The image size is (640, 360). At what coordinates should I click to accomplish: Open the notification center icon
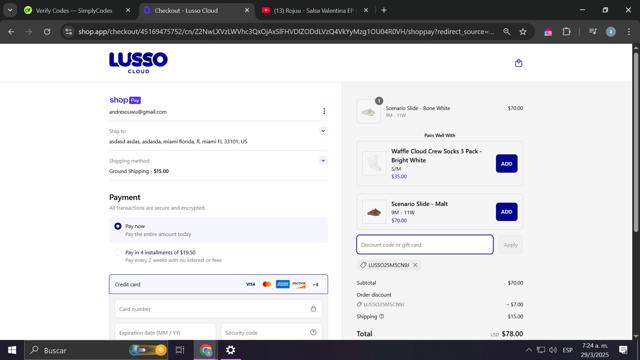(623, 350)
